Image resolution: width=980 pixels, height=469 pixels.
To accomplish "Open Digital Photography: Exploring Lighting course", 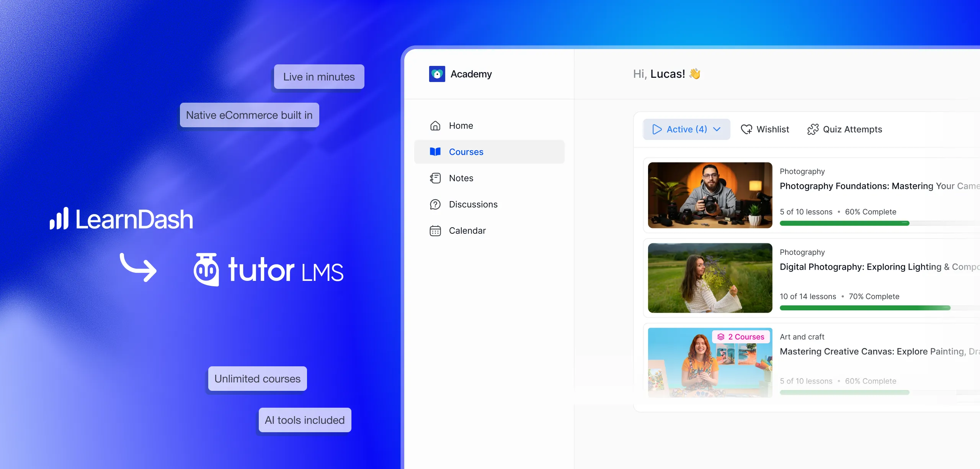I will tap(880, 267).
